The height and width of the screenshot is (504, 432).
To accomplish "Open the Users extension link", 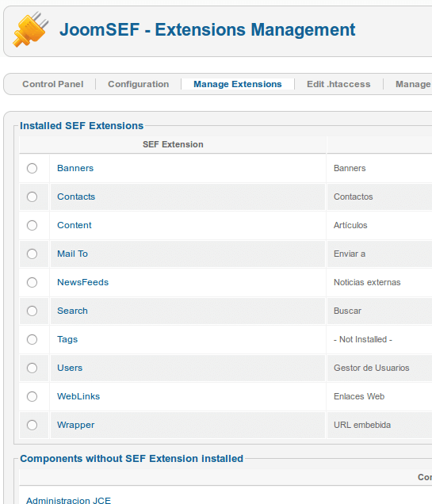I will point(70,368).
